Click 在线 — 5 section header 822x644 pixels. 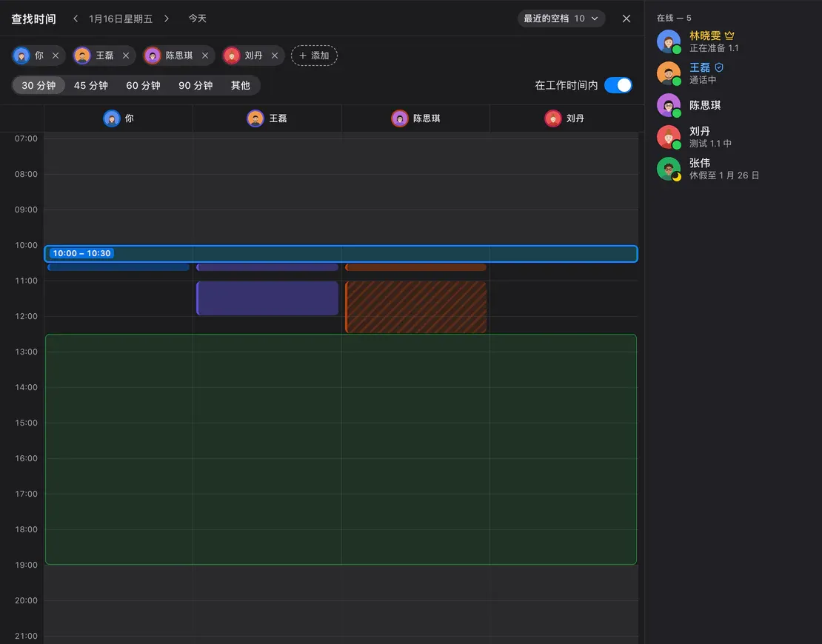(674, 19)
